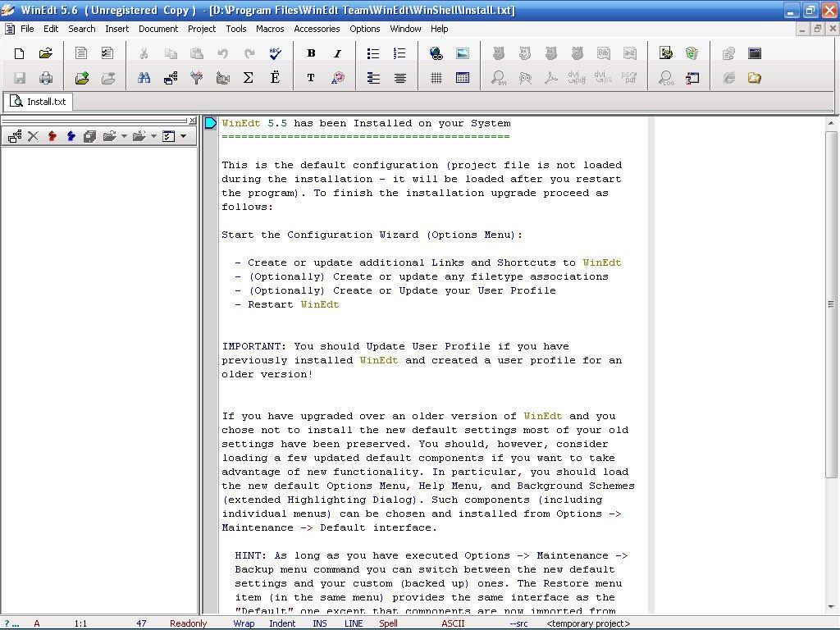Click the spell check ABC icon

(275, 53)
